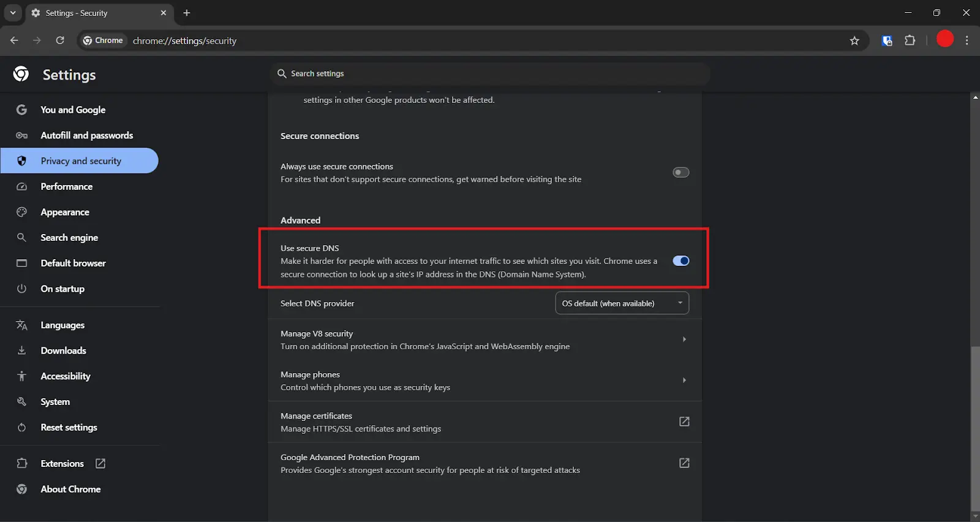Turn off Use secure DNS toggle
The height and width of the screenshot is (522, 980).
pyautogui.click(x=680, y=261)
